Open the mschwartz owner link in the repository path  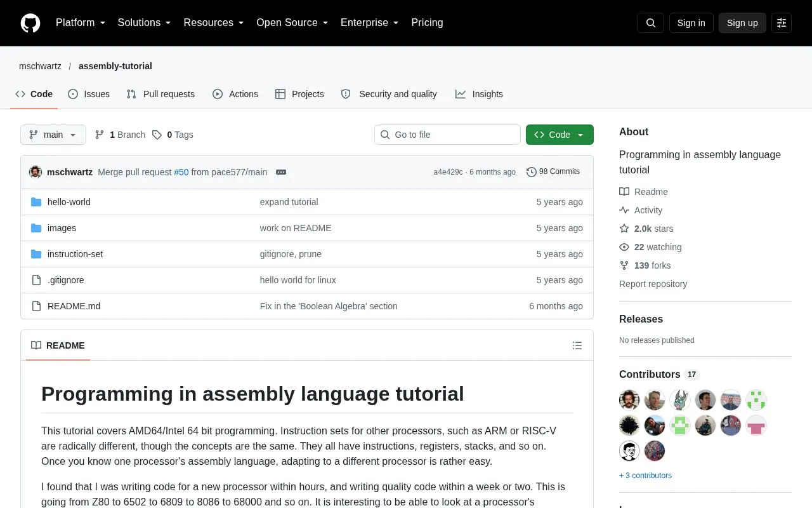(x=40, y=66)
